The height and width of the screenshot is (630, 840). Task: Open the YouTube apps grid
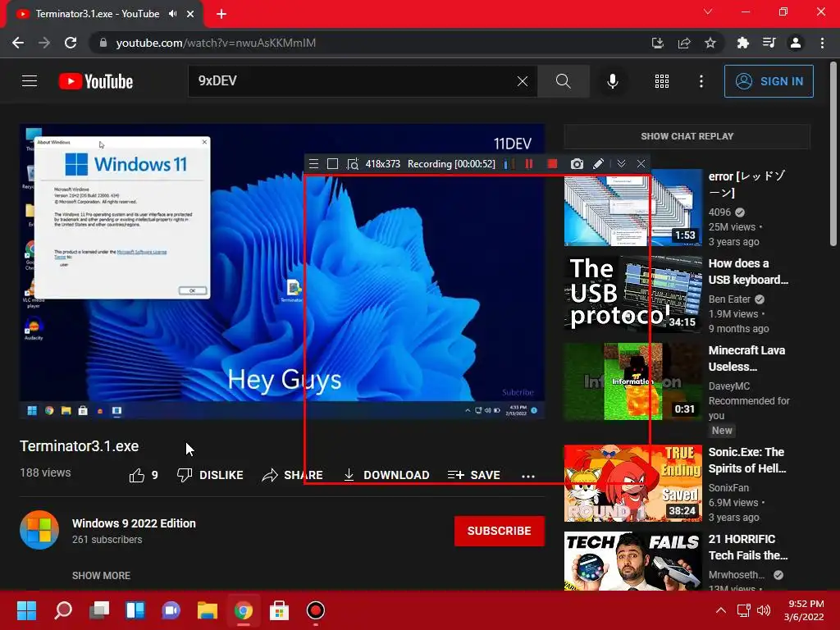pos(662,81)
